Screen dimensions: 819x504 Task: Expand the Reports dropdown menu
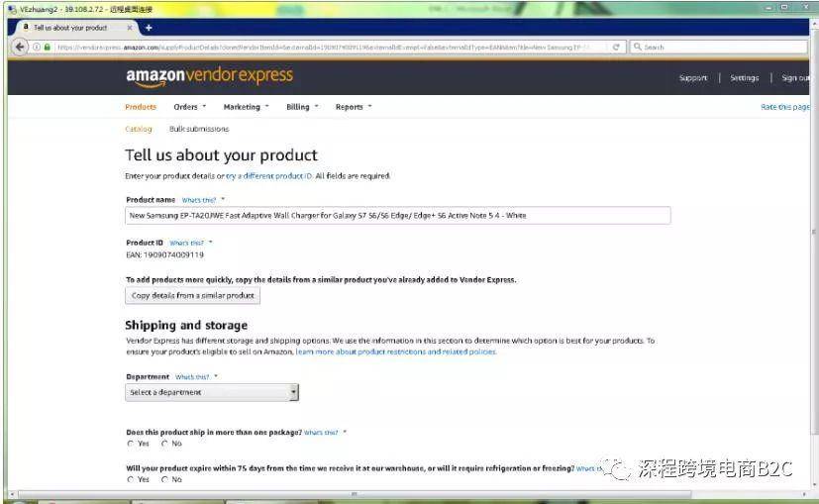pyautogui.click(x=354, y=107)
